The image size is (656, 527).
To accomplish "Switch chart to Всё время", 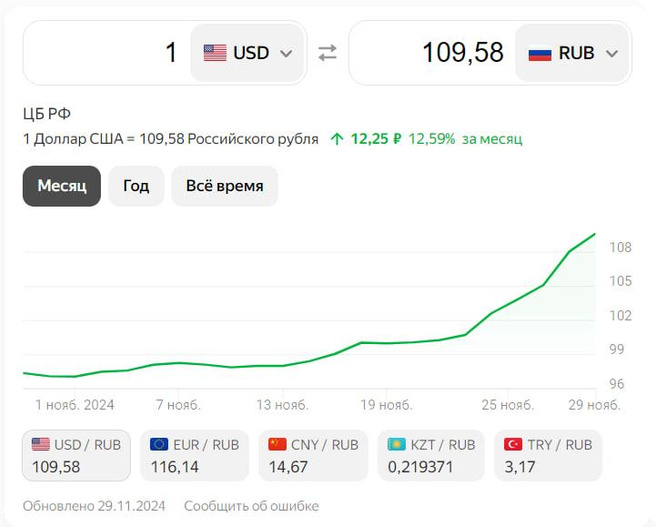I will (224, 186).
